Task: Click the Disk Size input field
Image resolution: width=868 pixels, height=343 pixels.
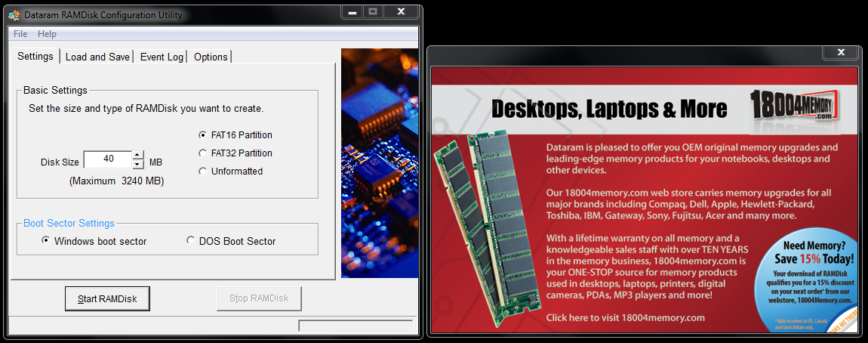Action: [107, 159]
